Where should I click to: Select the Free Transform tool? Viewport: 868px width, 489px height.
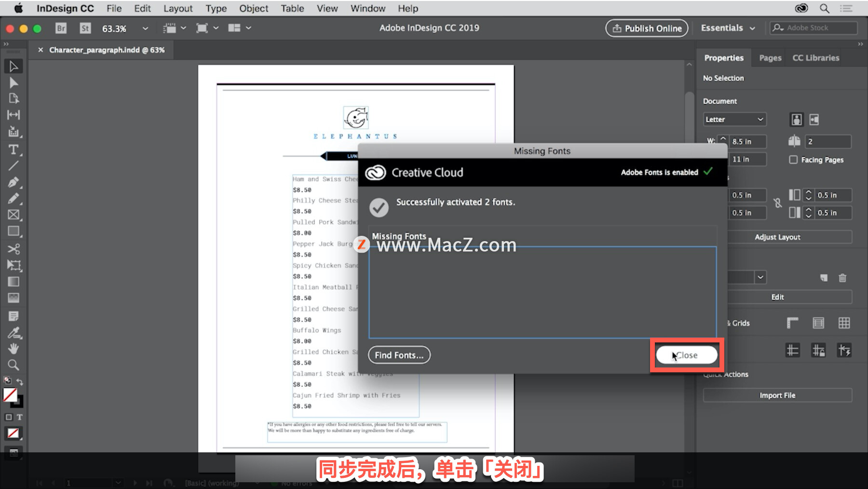14,265
